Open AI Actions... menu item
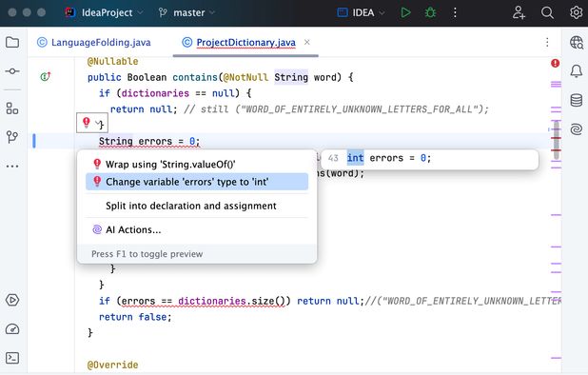The height and width of the screenshot is (375, 588). (x=197, y=229)
